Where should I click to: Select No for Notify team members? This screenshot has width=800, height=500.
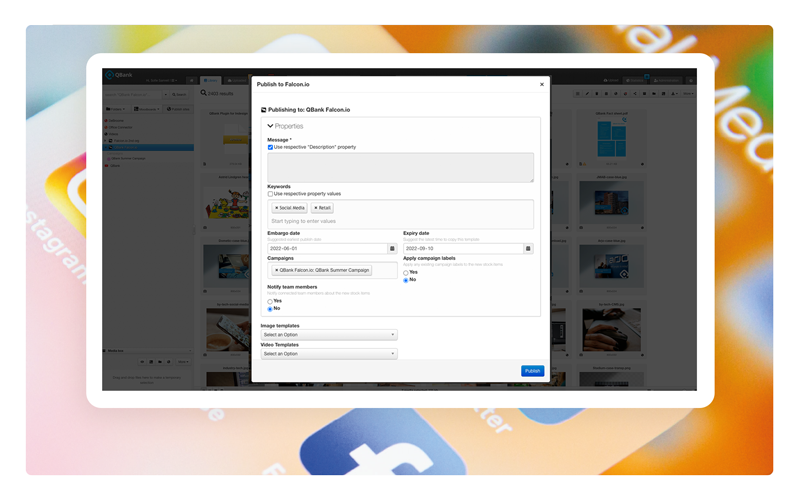pyautogui.click(x=270, y=309)
